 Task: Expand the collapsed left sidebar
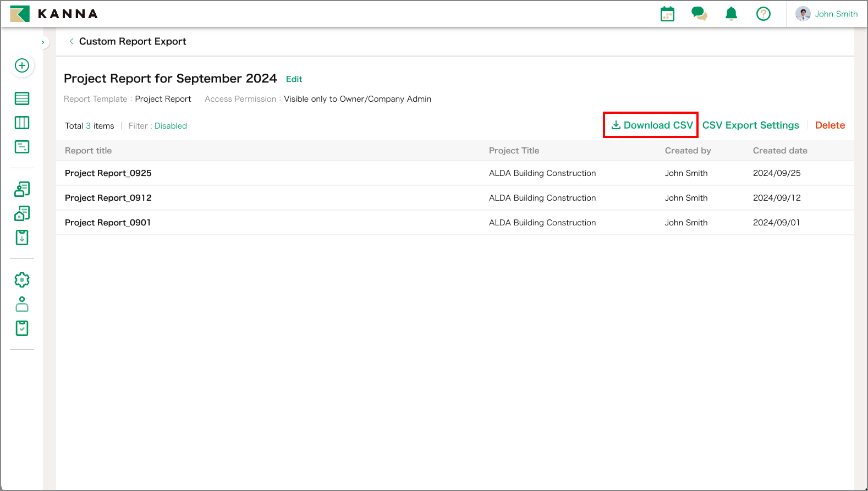tap(43, 42)
